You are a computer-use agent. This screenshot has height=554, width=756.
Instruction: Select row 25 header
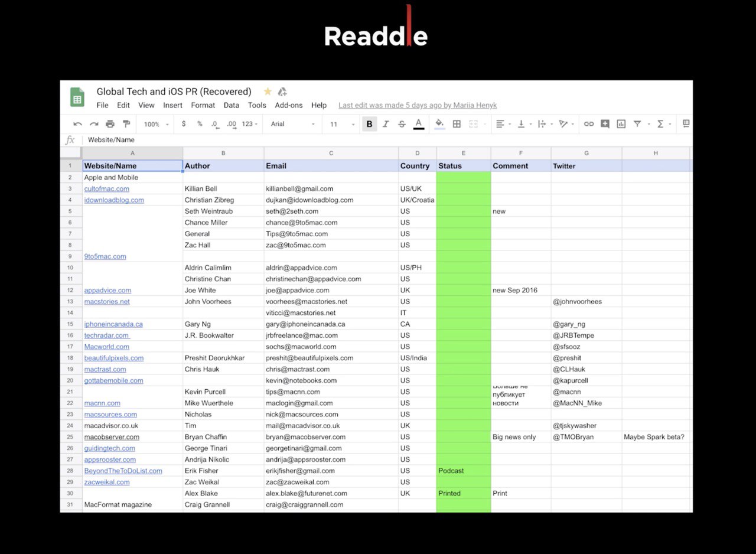click(x=71, y=437)
